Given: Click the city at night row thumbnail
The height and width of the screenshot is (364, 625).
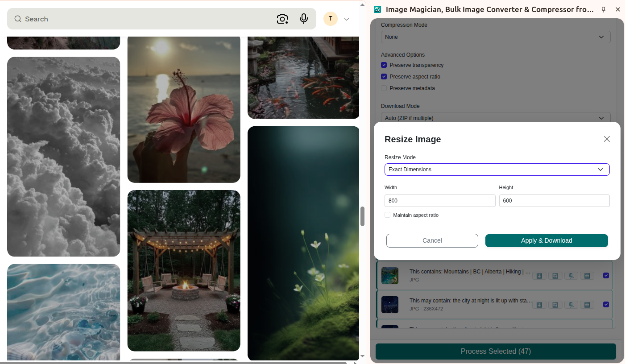Looking at the screenshot, I should [x=390, y=305].
